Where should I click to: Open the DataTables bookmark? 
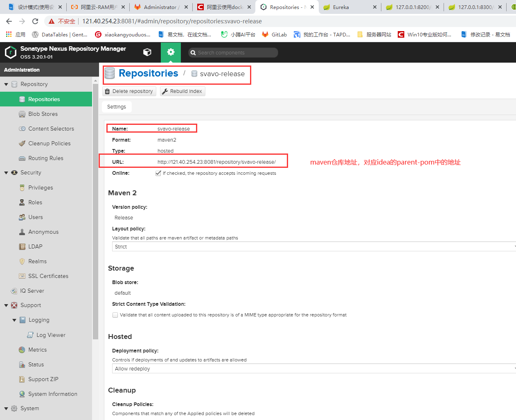click(60, 35)
